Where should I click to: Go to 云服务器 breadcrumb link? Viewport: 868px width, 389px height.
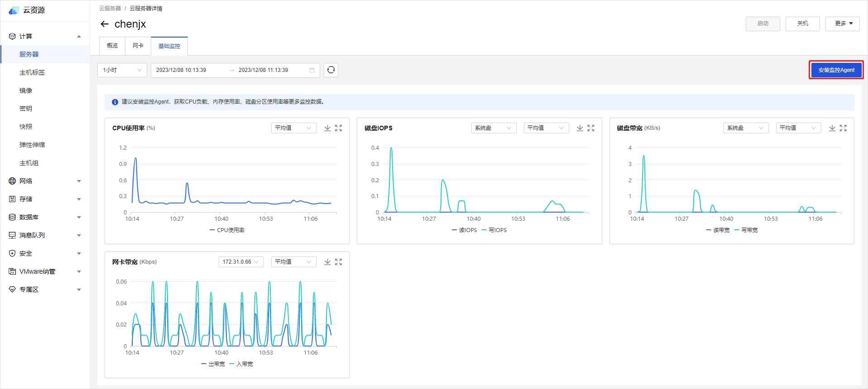(110, 9)
